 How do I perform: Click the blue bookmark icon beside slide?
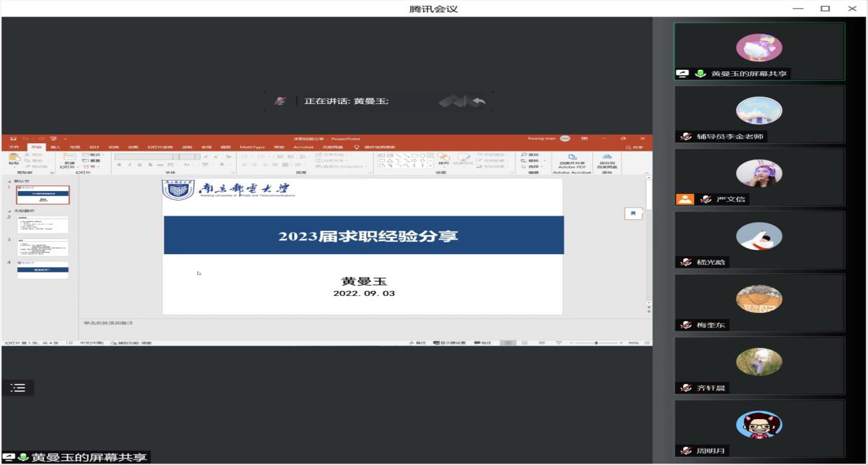[633, 214]
